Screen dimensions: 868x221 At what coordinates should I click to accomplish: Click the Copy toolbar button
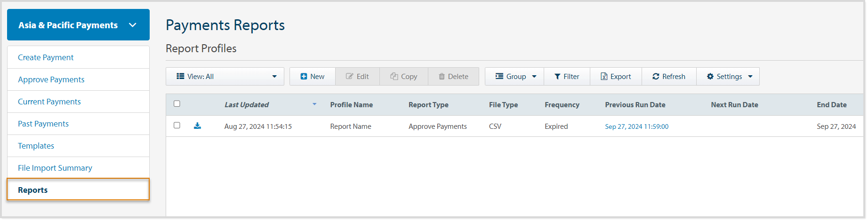pyautogui.click(x=404, y=77)
